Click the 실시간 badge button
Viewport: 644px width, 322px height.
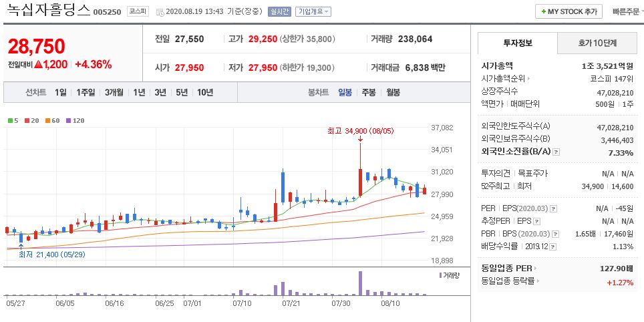(279, 11)
